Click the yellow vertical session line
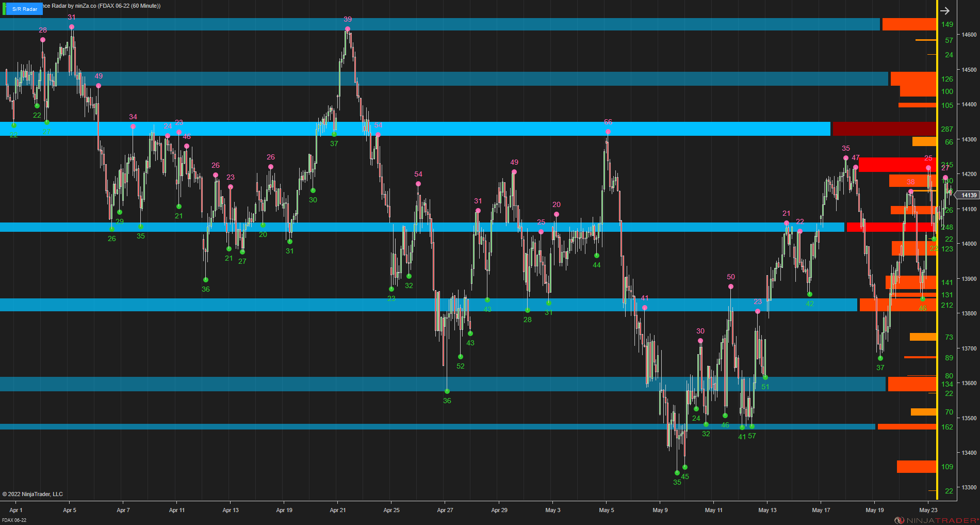This screenshot has width=980, height=525. pos(938,258)
